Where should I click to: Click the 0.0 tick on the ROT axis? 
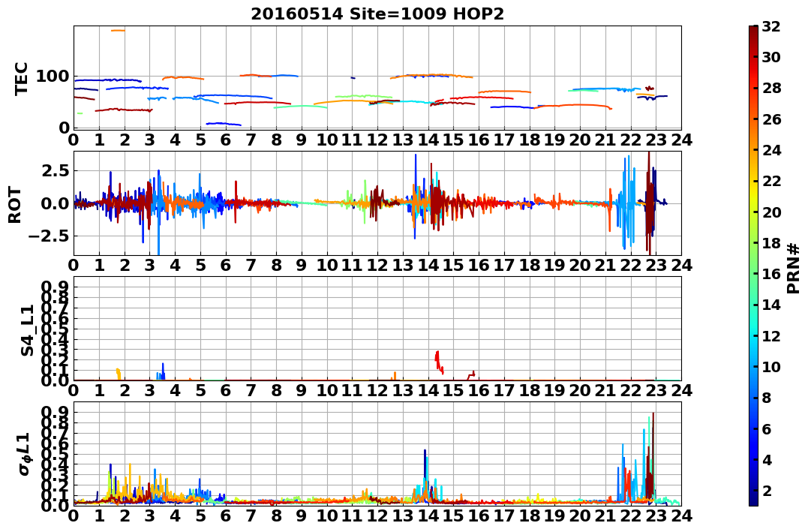tap(55, 203)
